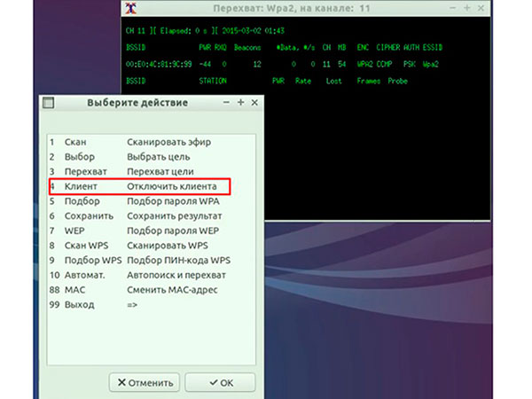Click the Beacons column header in terminal
This screenshot has height=399, width=532.
pyautogui.click(x=247, y=48)
